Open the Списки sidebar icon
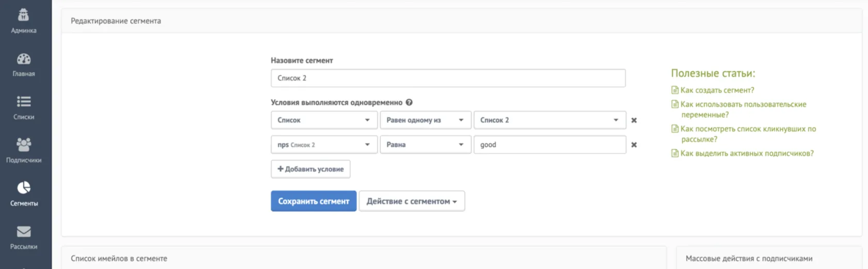 click(24, 102)
